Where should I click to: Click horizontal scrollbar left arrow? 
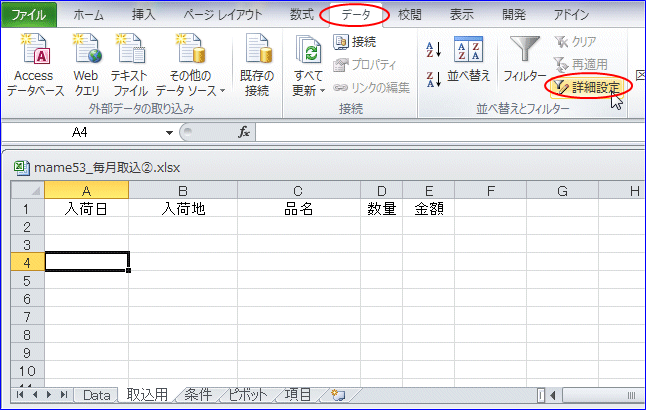(x=553, y=395)
